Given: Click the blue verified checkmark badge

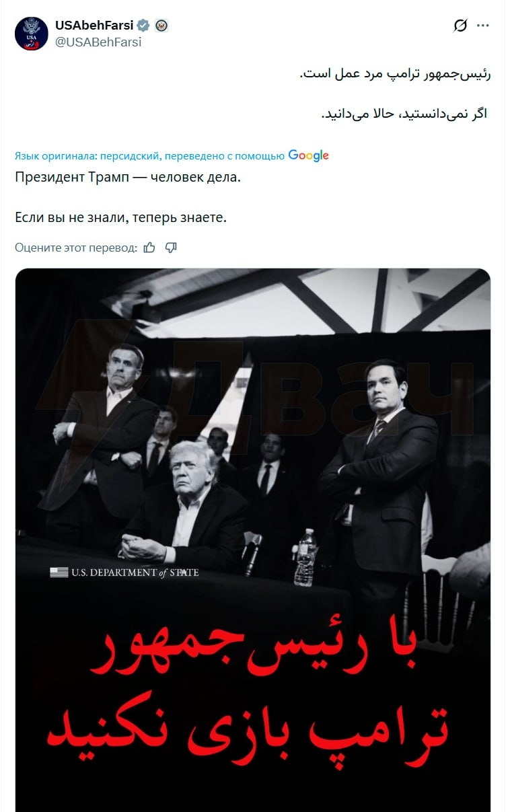Looking at the screenshot, I should tap(143, 26).
